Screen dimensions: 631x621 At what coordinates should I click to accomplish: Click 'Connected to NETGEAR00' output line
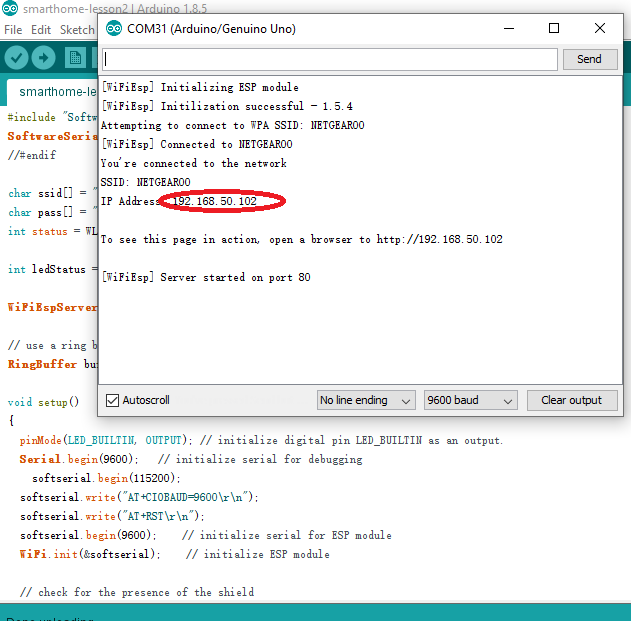[x=196, y=144]
